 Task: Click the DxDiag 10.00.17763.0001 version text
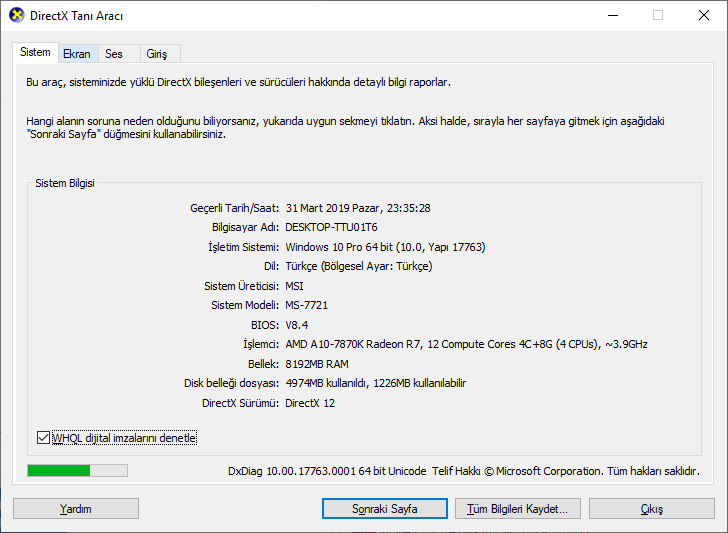327,471
